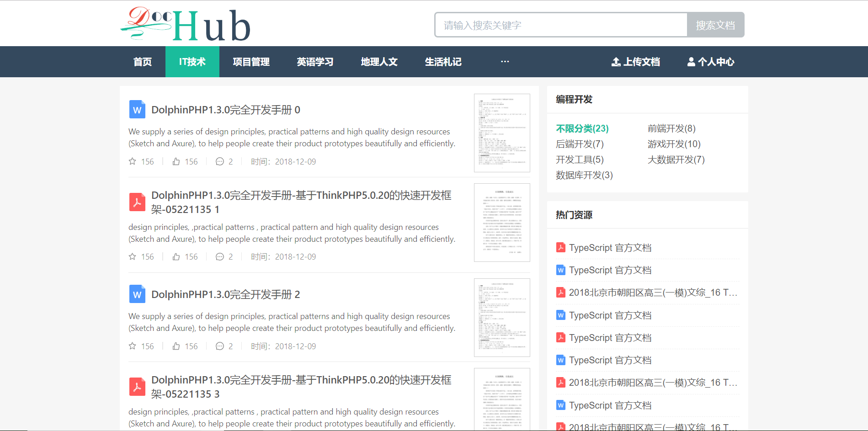Like the 架-05221135 1 document
868x431 pixels.
[x=176, y=256]
